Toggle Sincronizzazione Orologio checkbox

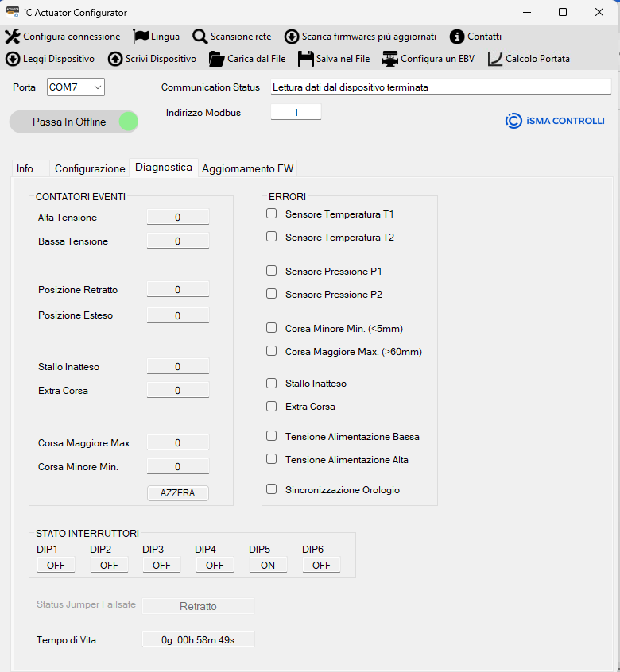[x=271, y=489]
